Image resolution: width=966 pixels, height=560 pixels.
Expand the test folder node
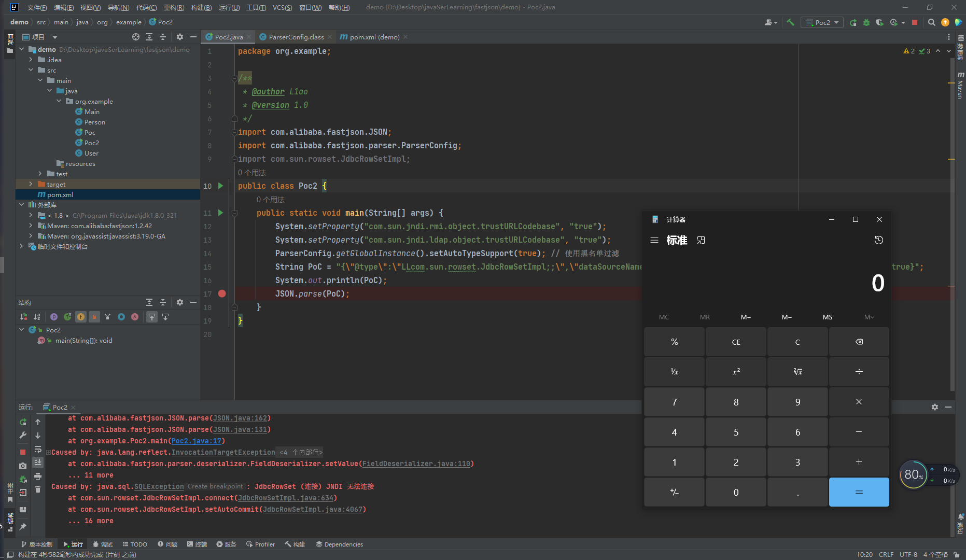tap(40, 174)
